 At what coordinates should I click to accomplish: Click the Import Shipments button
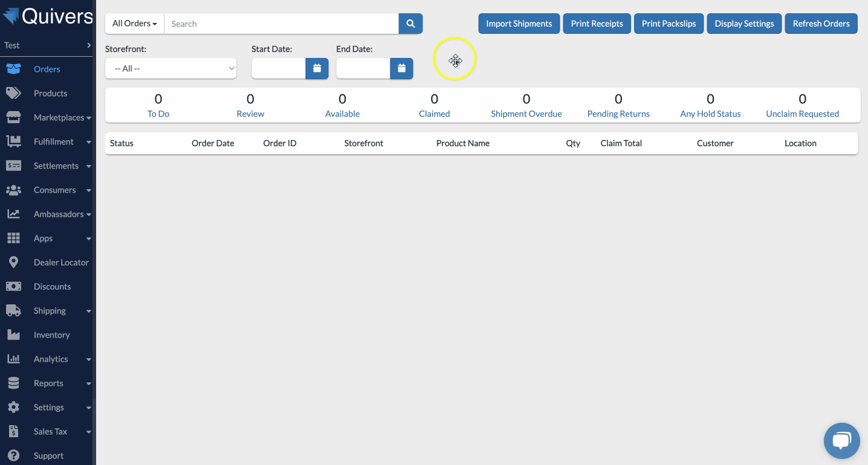(519, 24)
